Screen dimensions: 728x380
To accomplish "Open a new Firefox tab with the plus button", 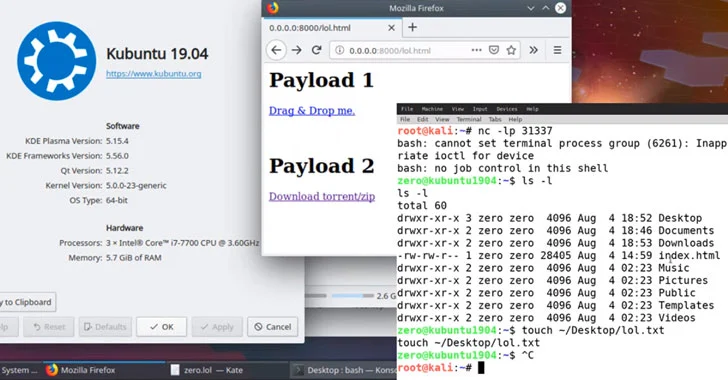I will [412, 27].
